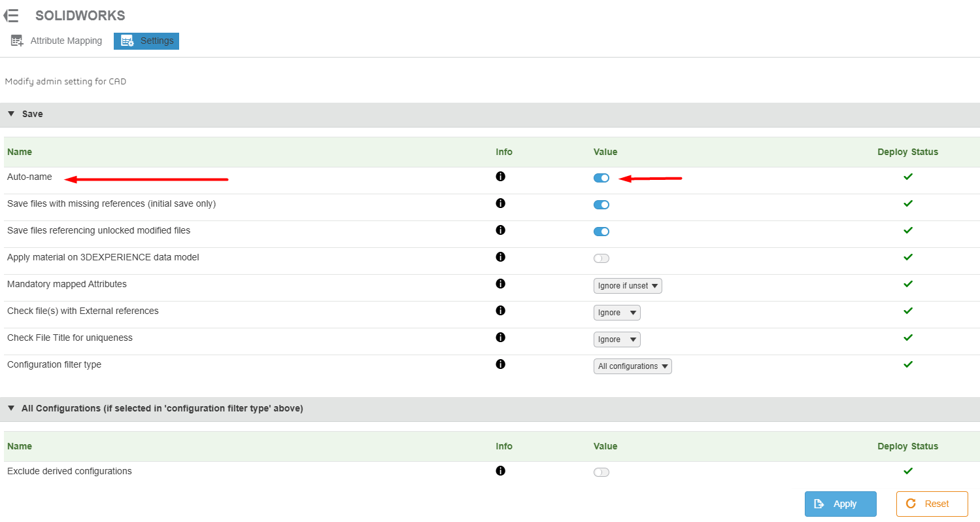The width and height of the screenshot is (980, 522).
Task: Click info icon for Exclude derived configurations
Action: 501,471
